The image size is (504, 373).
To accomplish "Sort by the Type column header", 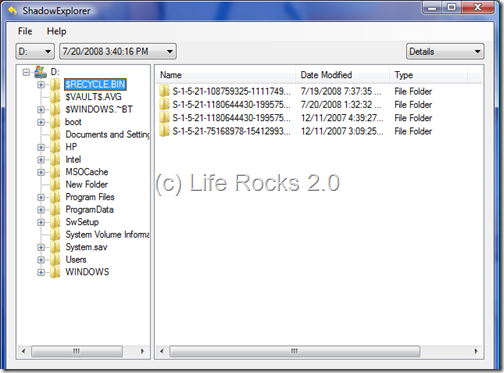I will click(x=429, y=75).
